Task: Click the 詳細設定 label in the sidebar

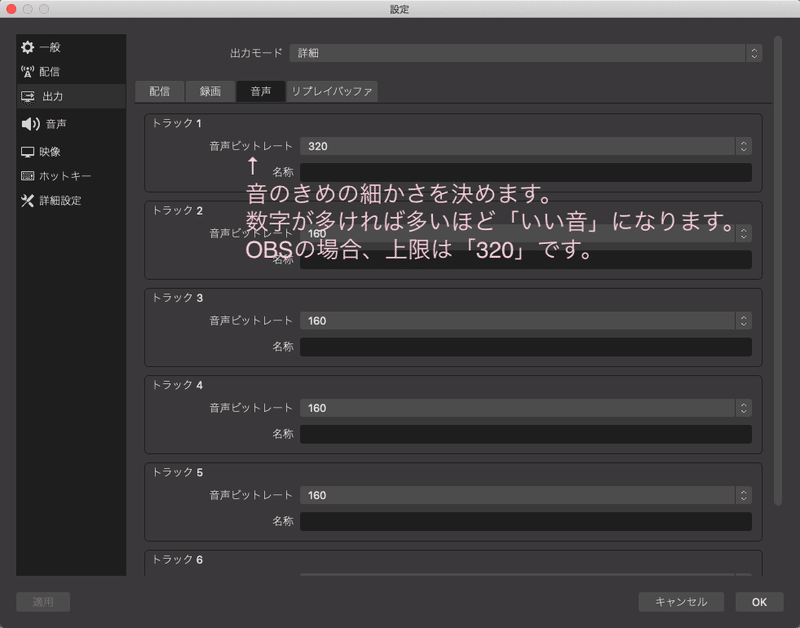Action: point(61,200)
